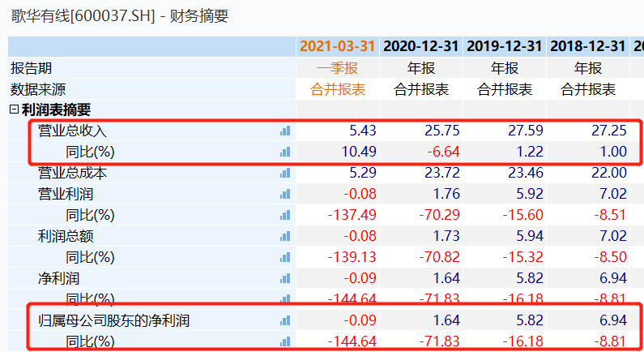Select total profit value 1.73
The width and height of the screenshot is (644, 352).
tap(446, 236)
